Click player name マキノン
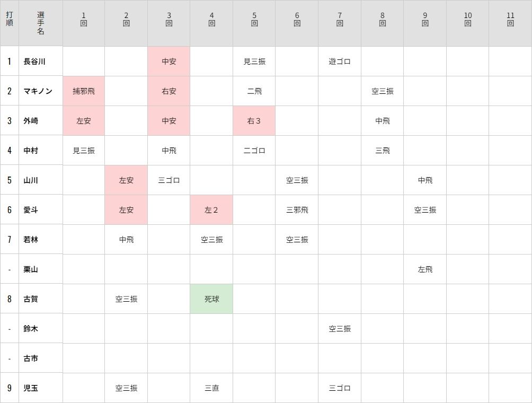 tap(38, 91)
